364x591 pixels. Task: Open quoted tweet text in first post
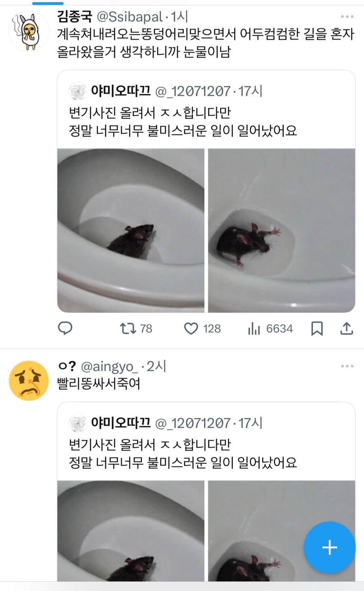tap(183, 121)
